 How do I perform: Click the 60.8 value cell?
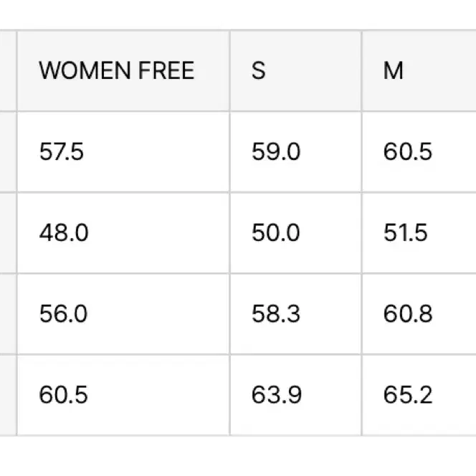point(419,314)
